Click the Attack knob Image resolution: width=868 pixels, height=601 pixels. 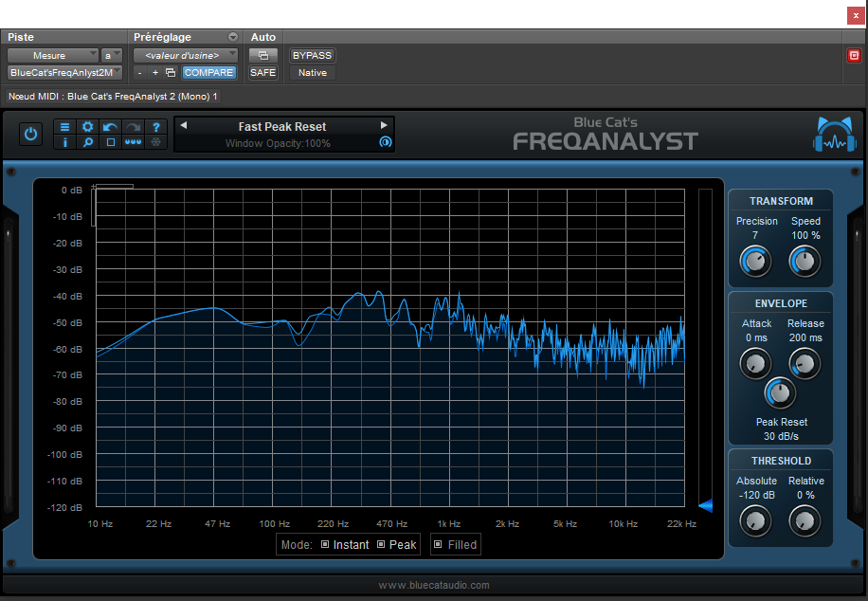point(755,364)
